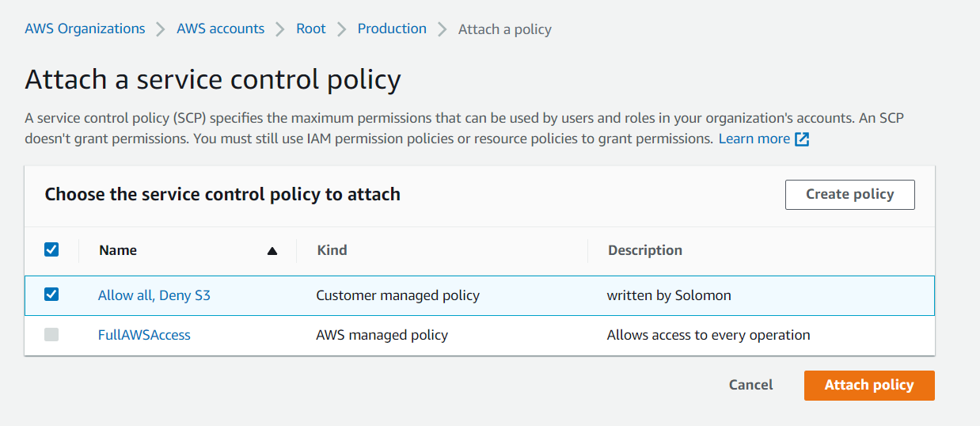
Task: Click the Name column header
Action: (x=118, y=250)
